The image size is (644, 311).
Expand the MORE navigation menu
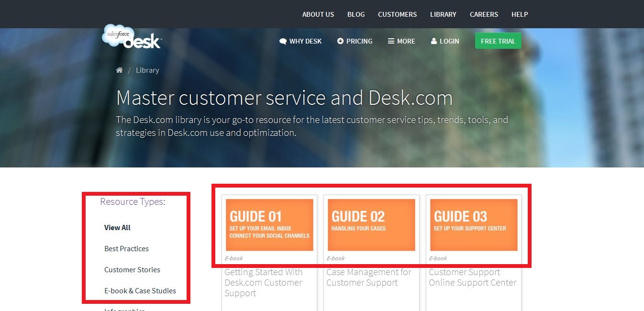coord(401,41)
